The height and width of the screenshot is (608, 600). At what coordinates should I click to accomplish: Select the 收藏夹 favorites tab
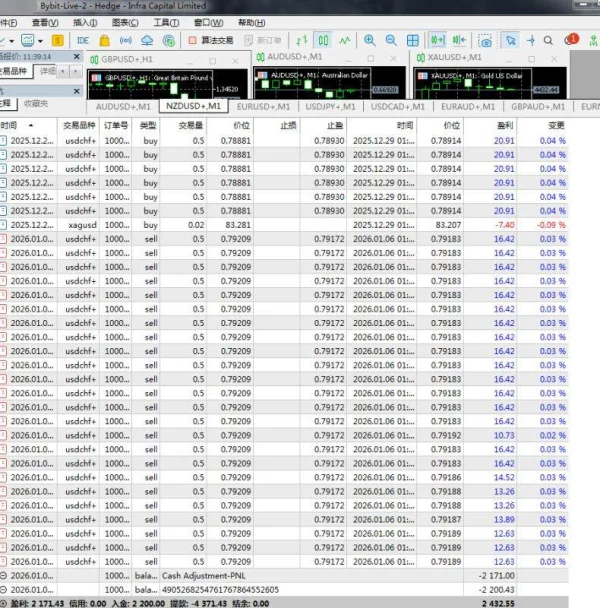point(35,103)
